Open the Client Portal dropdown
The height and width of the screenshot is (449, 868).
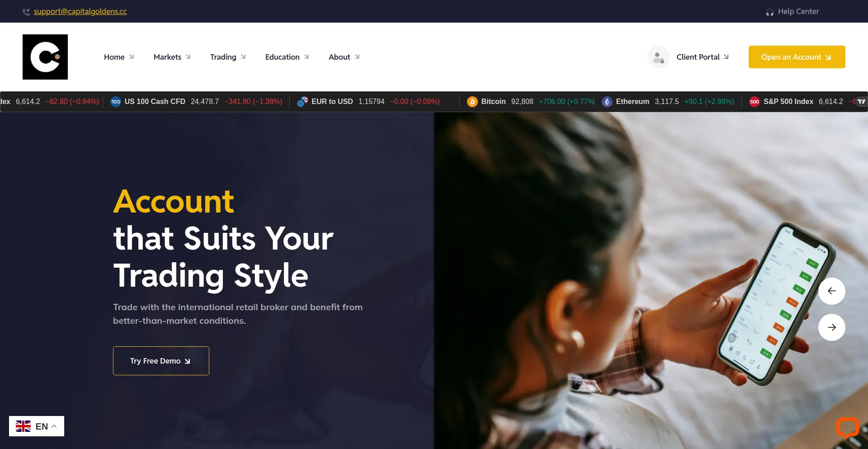pos(703,57)
